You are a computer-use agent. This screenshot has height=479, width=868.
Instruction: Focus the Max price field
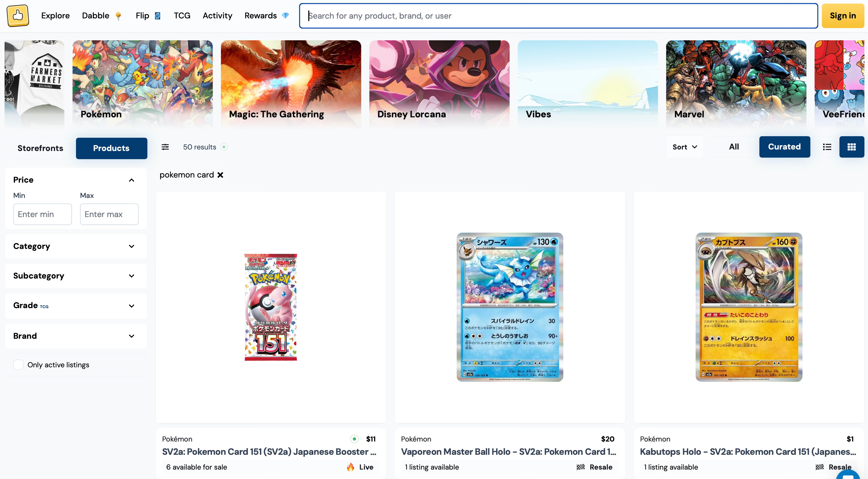[109, 214]
